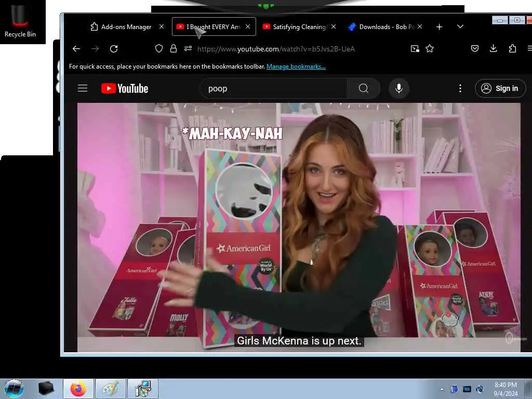The height and width of the screenshot is (399, 532).
Task: Open the Windows Start menu
Action: [x=14, y=389]
